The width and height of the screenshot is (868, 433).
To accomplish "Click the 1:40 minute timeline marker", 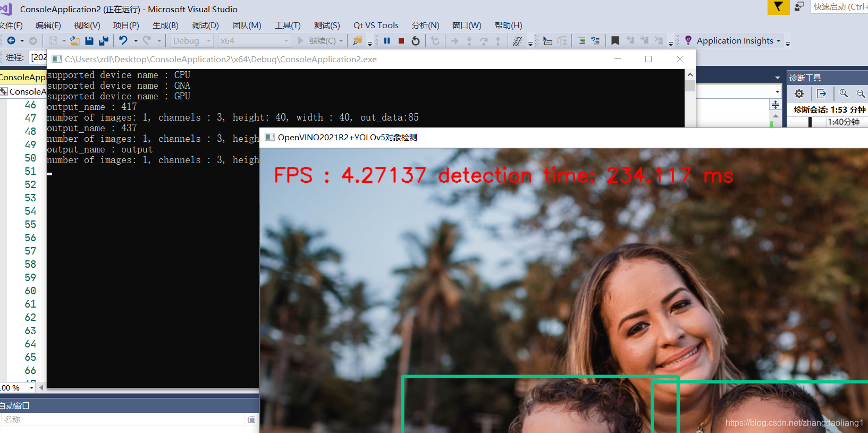I will (843, 122).
